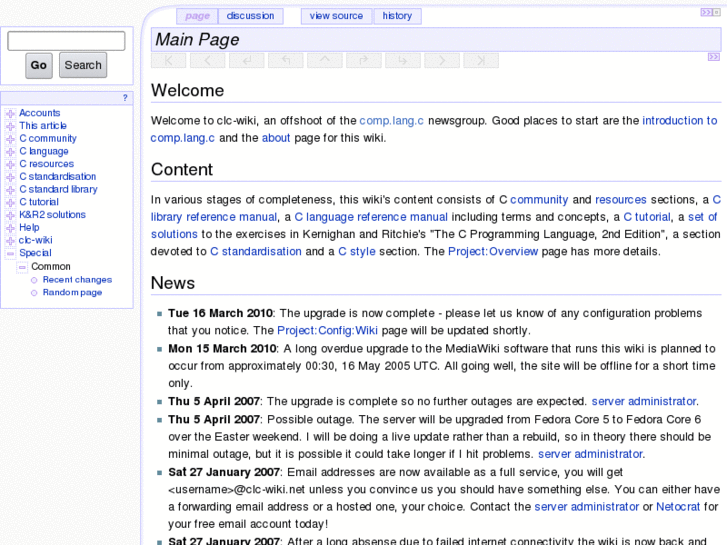This screenshot has height=545, width=727.
Task: Click the previous-page left chevron icon
Action: (207, 61)
